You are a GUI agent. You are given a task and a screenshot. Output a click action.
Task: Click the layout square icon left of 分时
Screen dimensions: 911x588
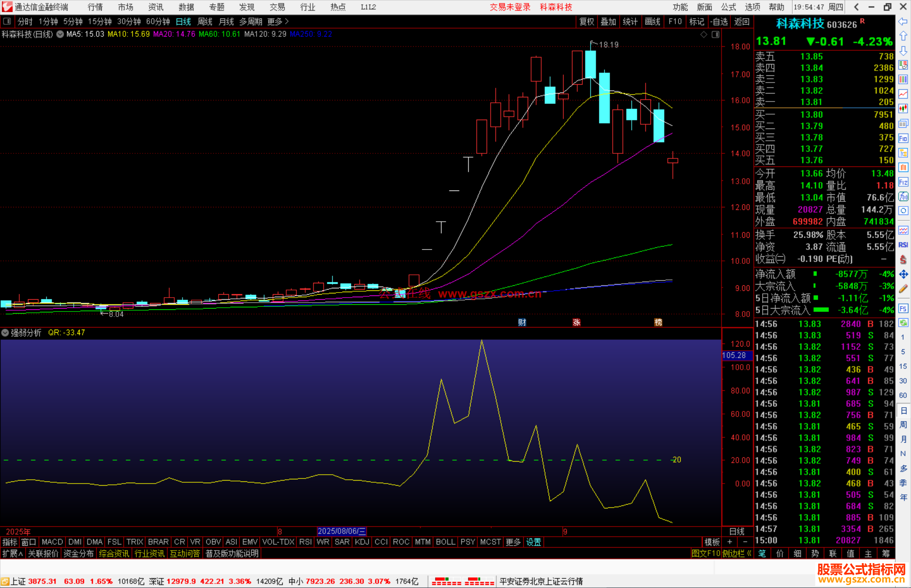[7, 21]
